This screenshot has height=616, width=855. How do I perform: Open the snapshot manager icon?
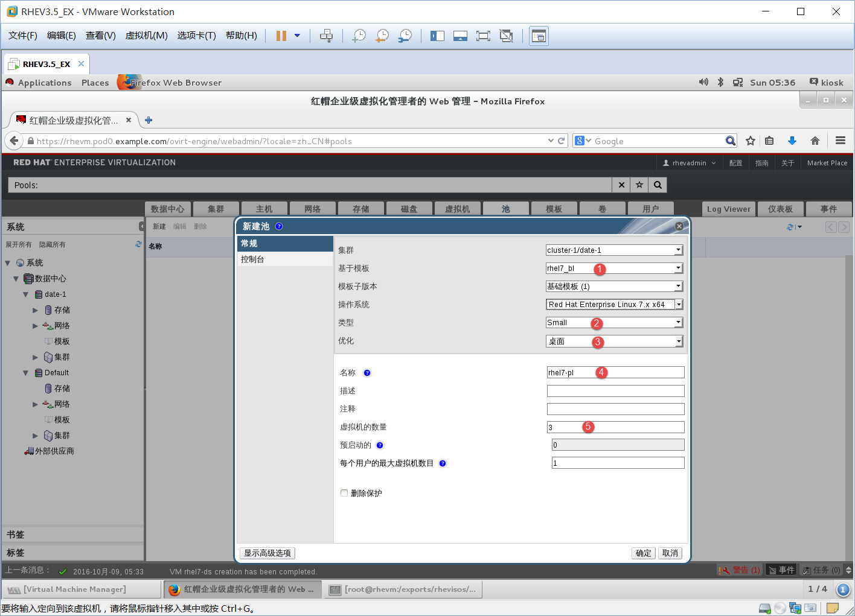(405, 36)
